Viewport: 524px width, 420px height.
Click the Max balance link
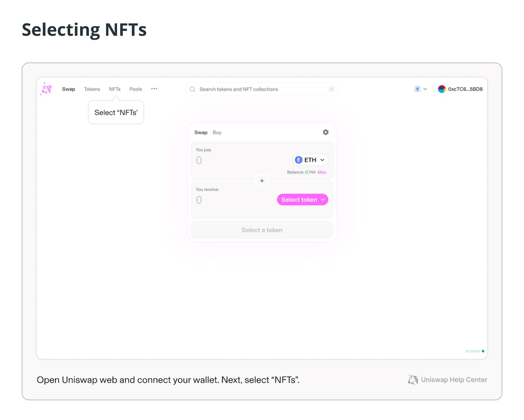pyautogui.click(x=322, y=172)
